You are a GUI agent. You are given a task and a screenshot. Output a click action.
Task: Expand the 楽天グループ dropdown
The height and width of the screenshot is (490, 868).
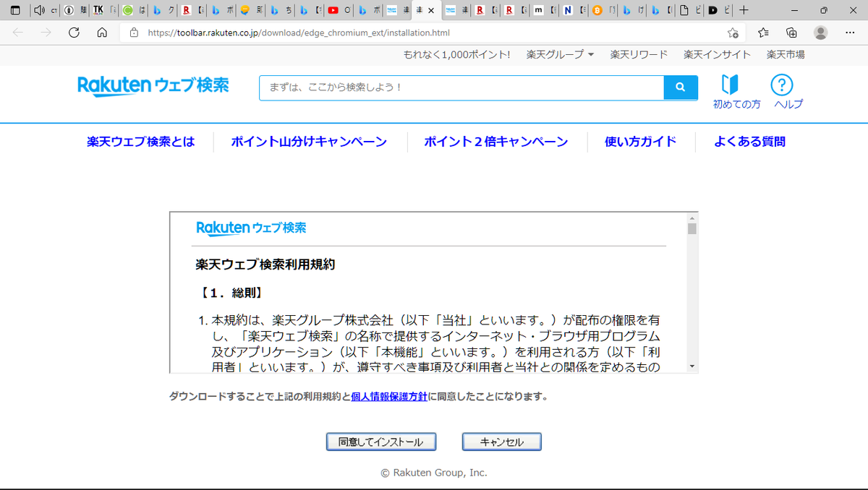point(561,54)
